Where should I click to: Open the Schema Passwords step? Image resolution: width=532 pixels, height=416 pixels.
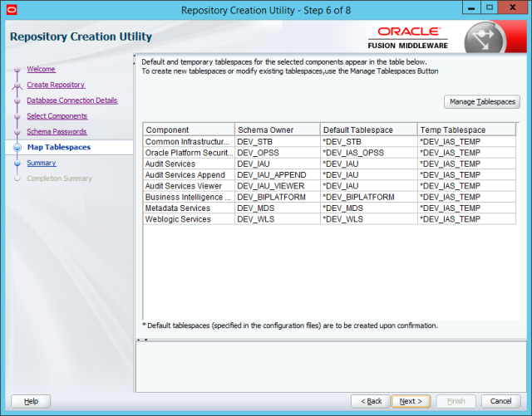pyautogui.click(x=57, y=131)
